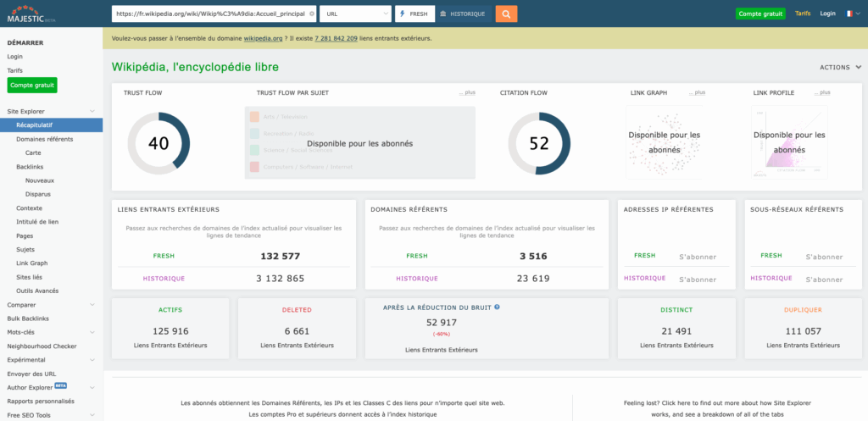Switch to the Historique index

coord(463,14)
